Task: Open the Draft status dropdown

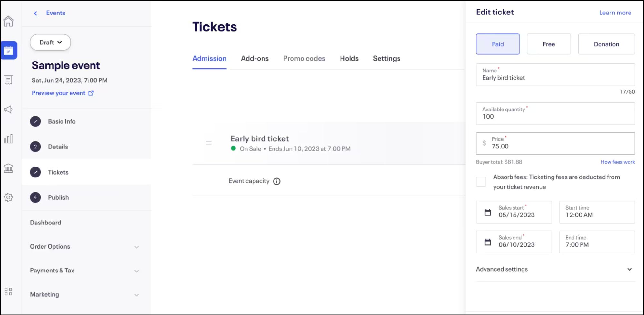Action: [x=50, y=42]
